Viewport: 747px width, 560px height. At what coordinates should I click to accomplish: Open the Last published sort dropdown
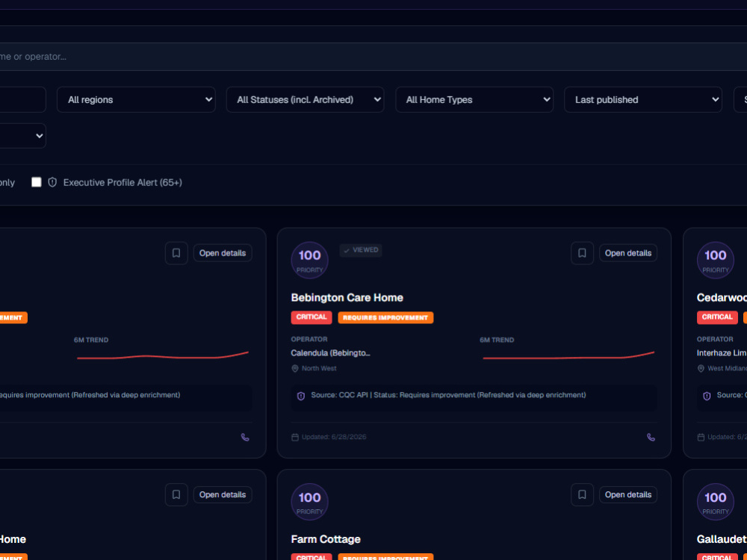pos(643,99)
